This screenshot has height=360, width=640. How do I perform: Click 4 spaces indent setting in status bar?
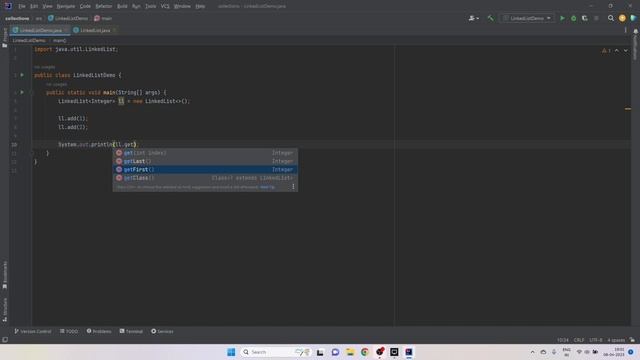tap(616, 340)
